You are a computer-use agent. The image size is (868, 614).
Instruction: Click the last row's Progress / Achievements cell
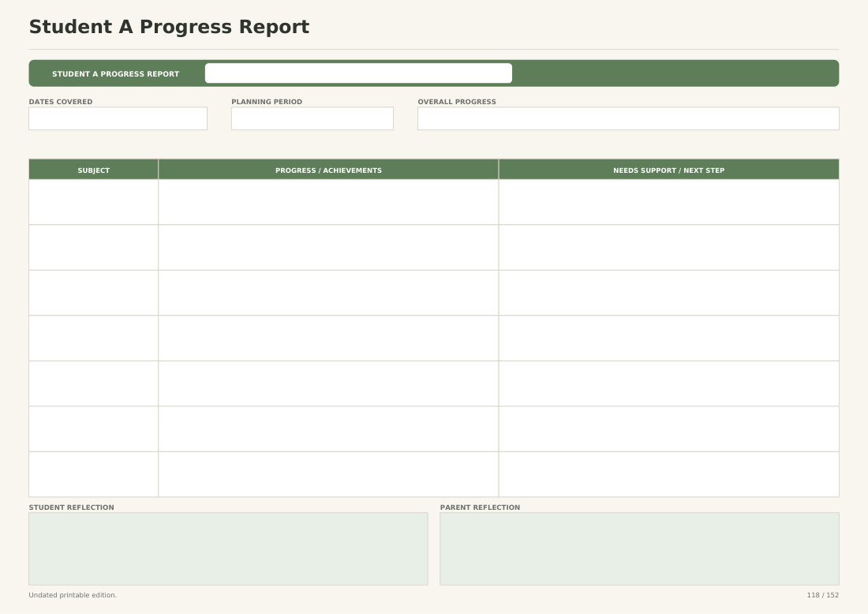coord(328,474)
